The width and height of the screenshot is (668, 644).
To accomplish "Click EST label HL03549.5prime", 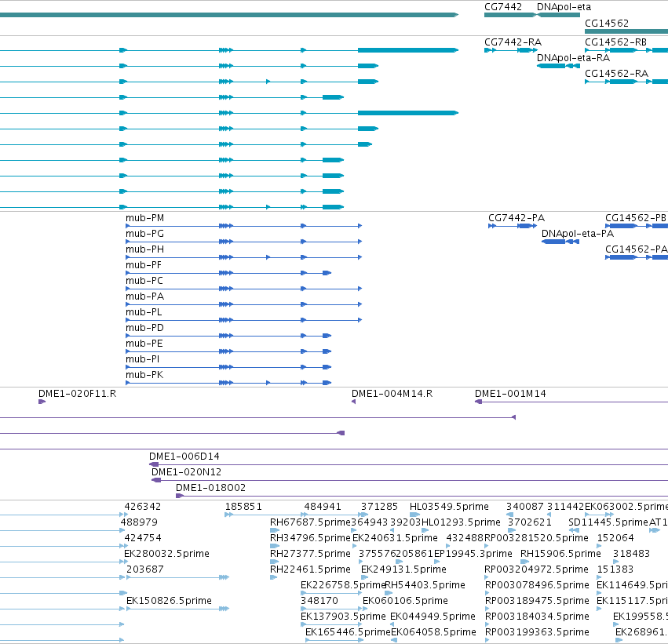I will [449, 507].
